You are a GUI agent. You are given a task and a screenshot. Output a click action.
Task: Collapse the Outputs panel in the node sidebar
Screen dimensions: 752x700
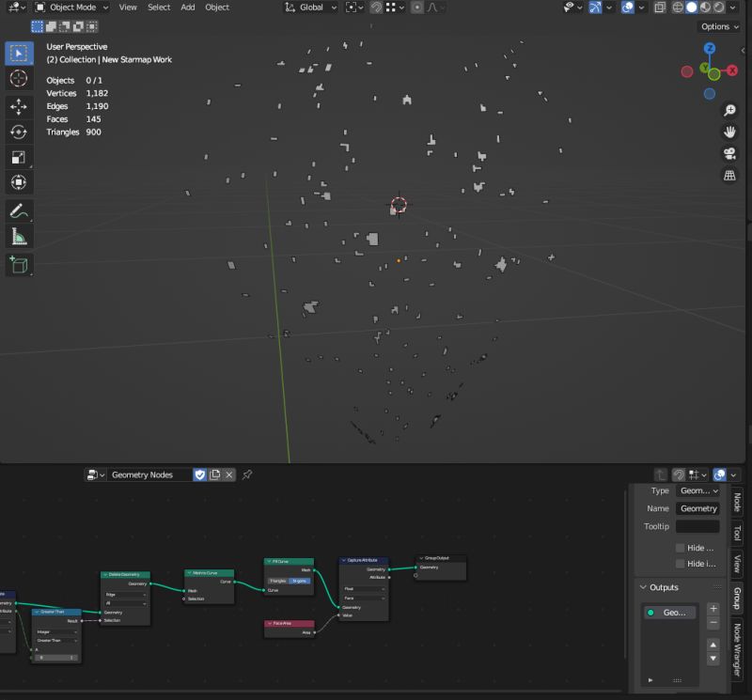[645, 587]
